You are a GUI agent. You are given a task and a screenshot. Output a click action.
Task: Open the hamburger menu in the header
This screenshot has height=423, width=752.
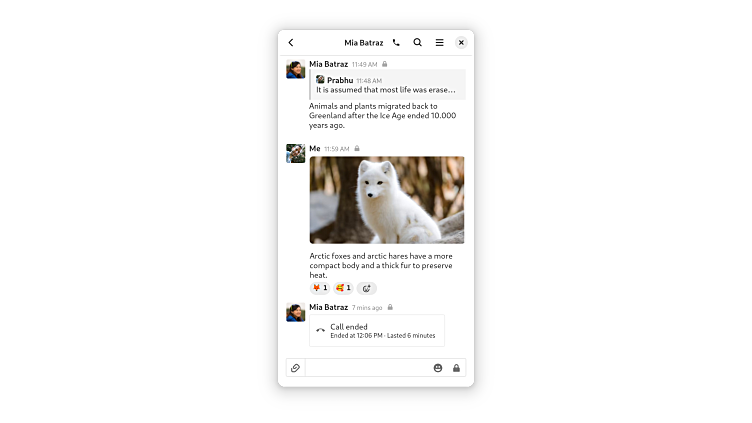pos(439,43)
